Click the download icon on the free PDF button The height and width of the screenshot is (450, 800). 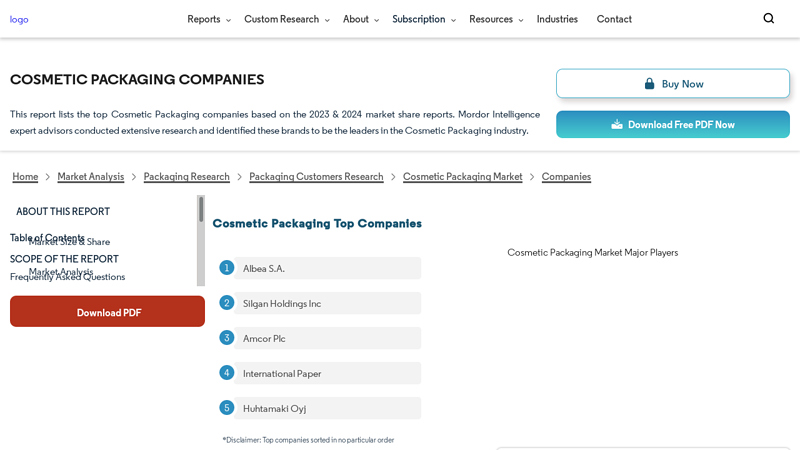(x=617, y=125)
